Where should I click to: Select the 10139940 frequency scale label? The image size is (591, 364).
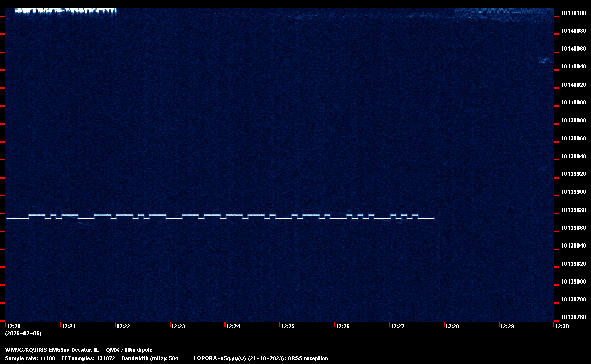coord(573,156)
